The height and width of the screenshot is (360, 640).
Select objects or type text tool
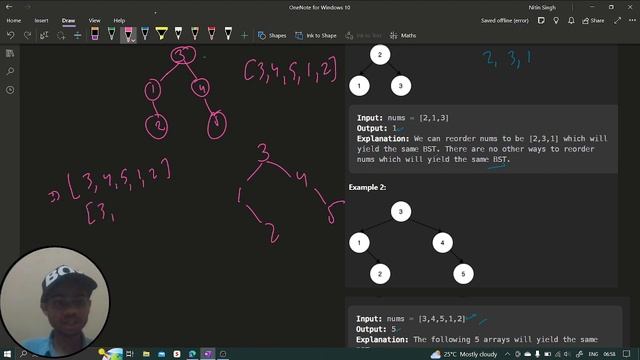pyautogui.click(x=44, y=36)
